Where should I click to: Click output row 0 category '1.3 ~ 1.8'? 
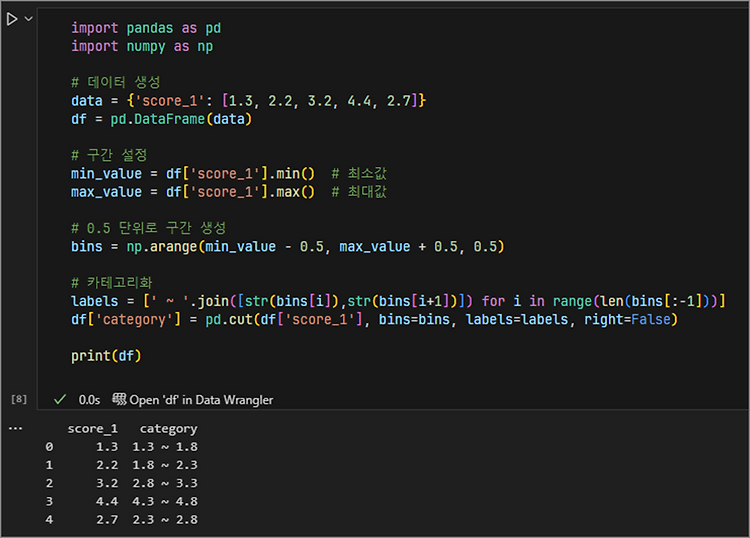pyautogui.click(x=165, y=447)
